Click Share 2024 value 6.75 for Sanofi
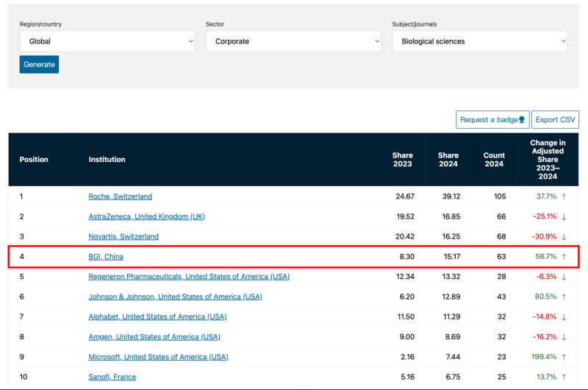The image size is (588, 390). coord(453,377)
